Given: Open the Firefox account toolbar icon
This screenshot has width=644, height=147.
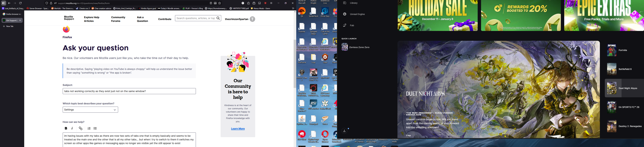Looking at the screenshot, I should tap(243, 3).
